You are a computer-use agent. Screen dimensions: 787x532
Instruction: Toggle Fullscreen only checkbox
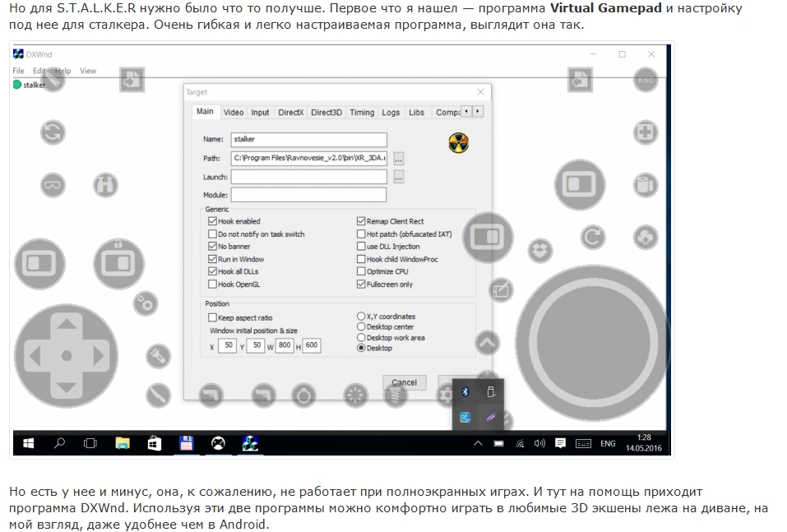(361, 284)
